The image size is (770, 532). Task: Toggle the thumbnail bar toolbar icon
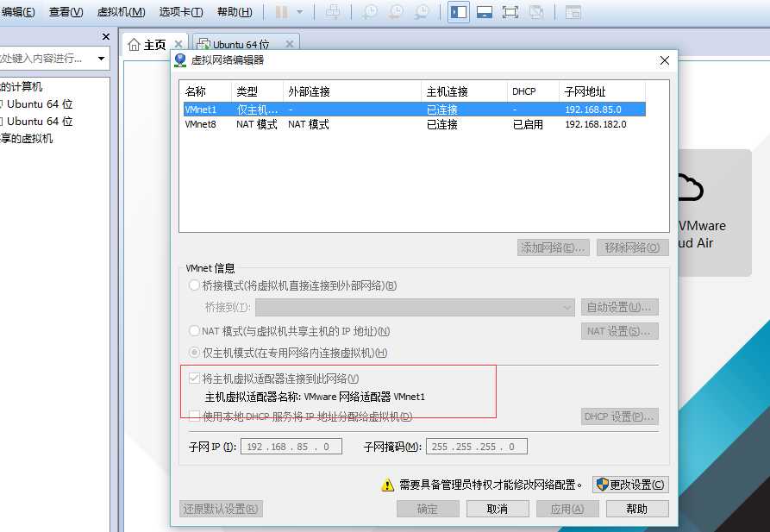point(485,12)
